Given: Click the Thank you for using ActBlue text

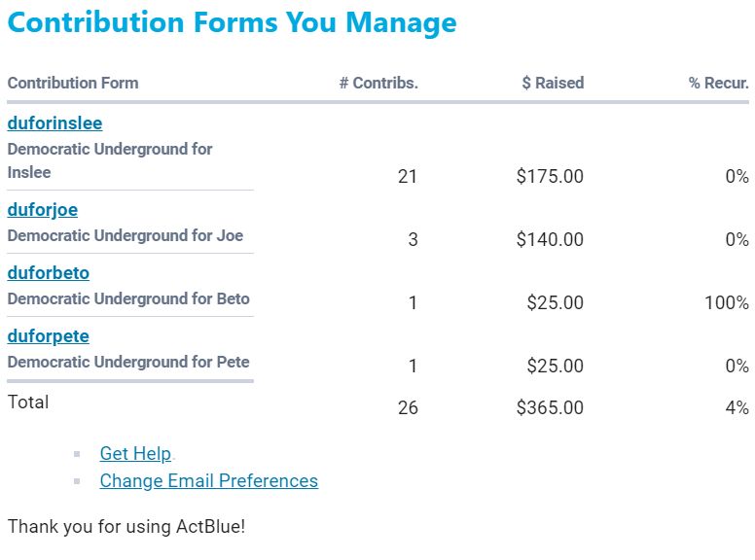Looking at the screenshot, I should (126, 527).
